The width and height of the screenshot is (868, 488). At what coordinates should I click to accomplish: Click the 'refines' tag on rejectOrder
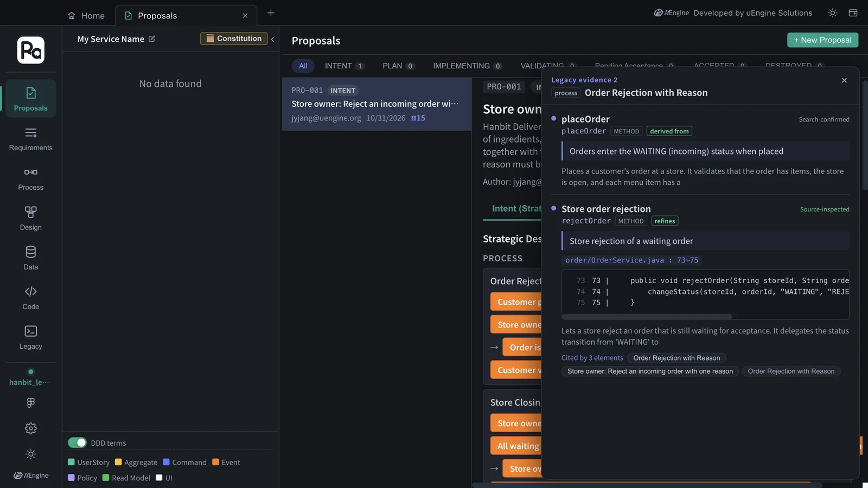pyautogui.click(x=665, y=221)
